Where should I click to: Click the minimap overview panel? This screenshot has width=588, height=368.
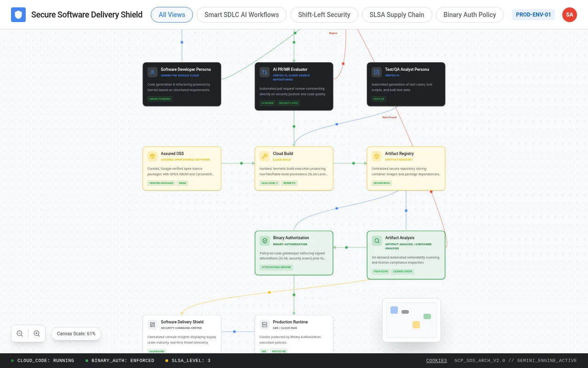pos(412,320)
